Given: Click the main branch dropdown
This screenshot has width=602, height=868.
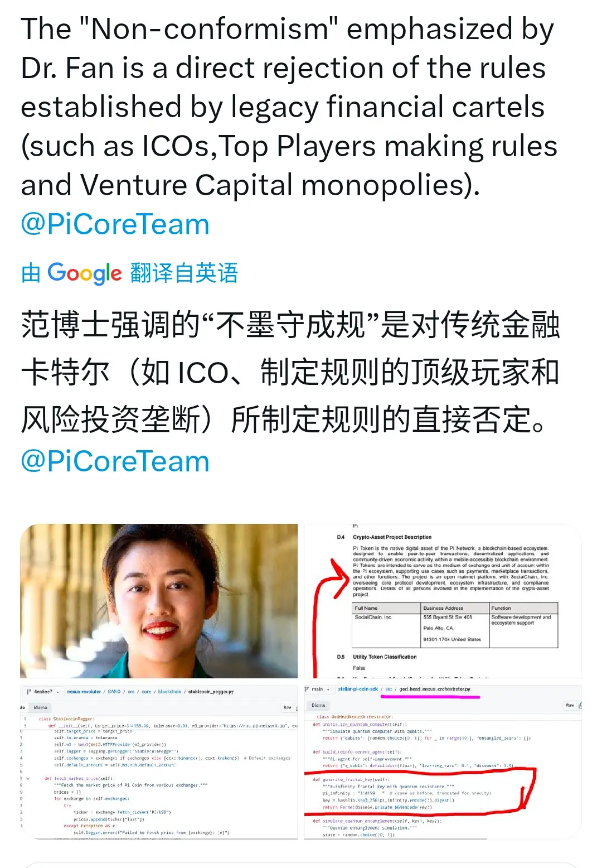Looking at the screenshot, I should [318, 689].
